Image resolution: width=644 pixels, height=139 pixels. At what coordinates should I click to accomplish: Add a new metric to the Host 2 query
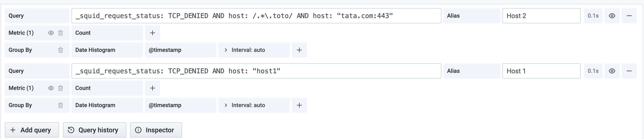pos(152,33)
